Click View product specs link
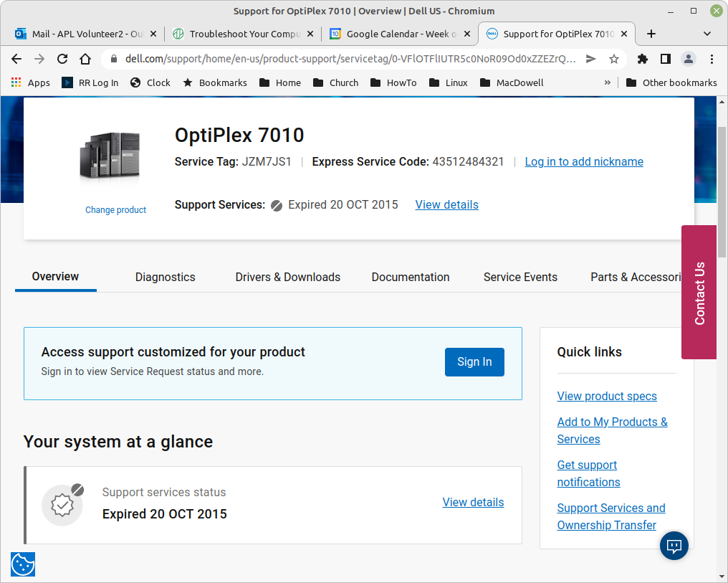728x583 pixels. [x=607, y=397]
